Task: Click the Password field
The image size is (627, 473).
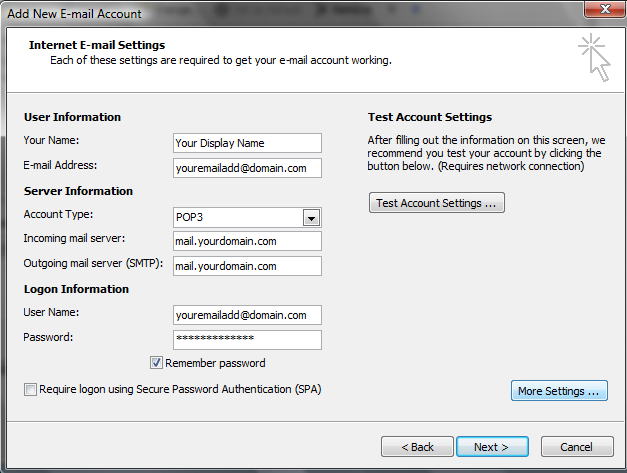Action: [246, 339]
